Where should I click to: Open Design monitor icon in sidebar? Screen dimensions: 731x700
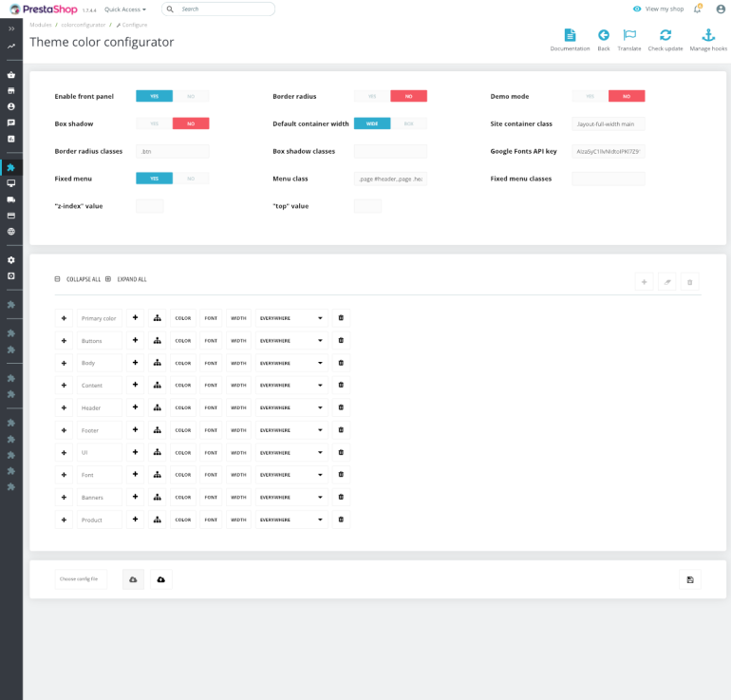(x=11, y=183)
